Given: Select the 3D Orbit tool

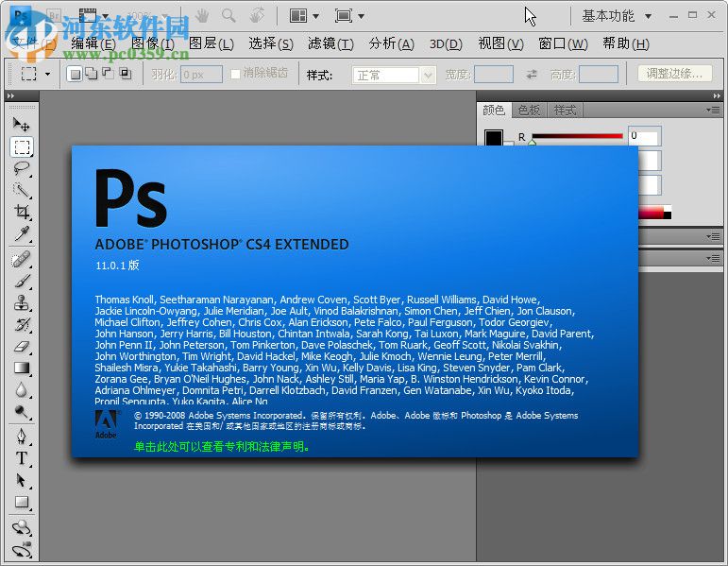Looking at the screenshot, I should tap(22, 550).
